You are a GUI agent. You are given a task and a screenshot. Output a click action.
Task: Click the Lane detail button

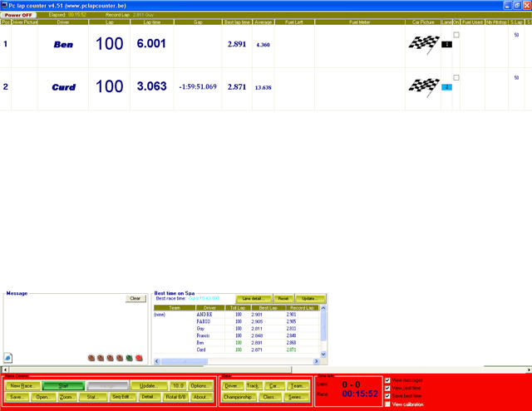coord(254,299)
